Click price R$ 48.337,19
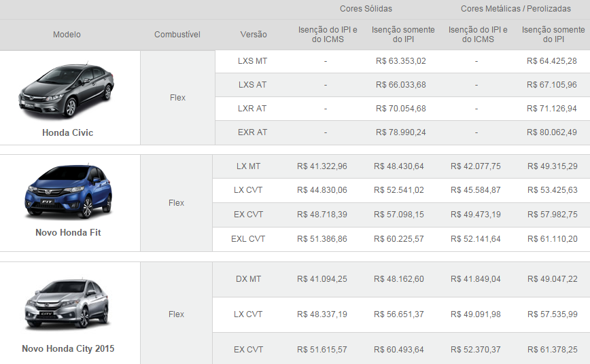Viewport: 590px width, 364px height. coord(322,314)
